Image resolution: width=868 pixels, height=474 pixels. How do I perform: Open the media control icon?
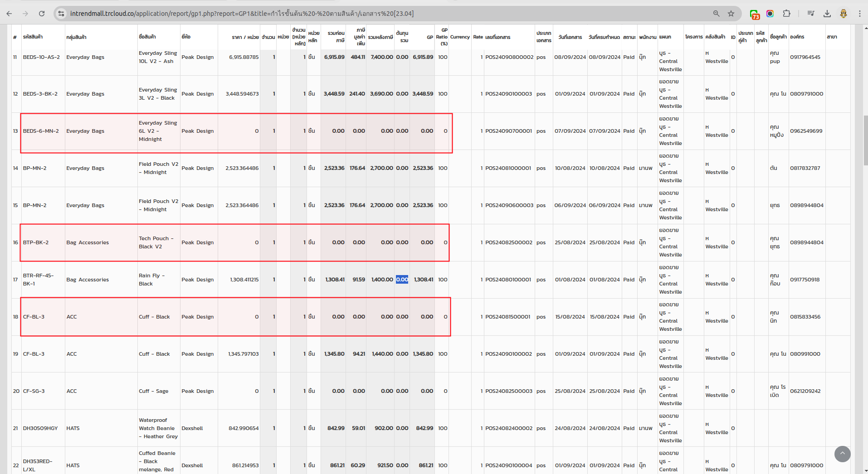point(811,14)
